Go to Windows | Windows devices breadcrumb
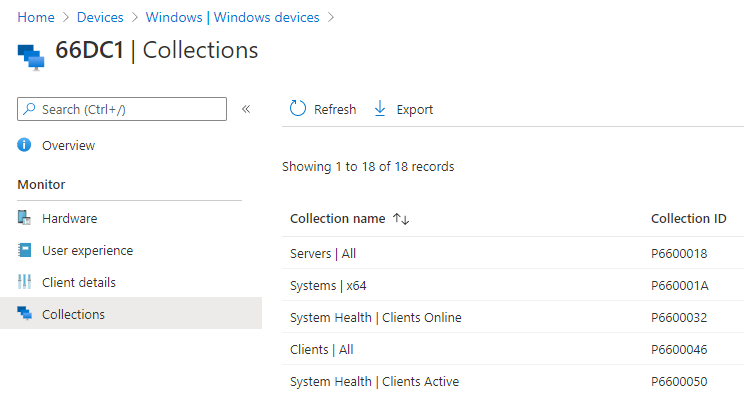Viewport: 744px width, 396px height. [232, 18]
